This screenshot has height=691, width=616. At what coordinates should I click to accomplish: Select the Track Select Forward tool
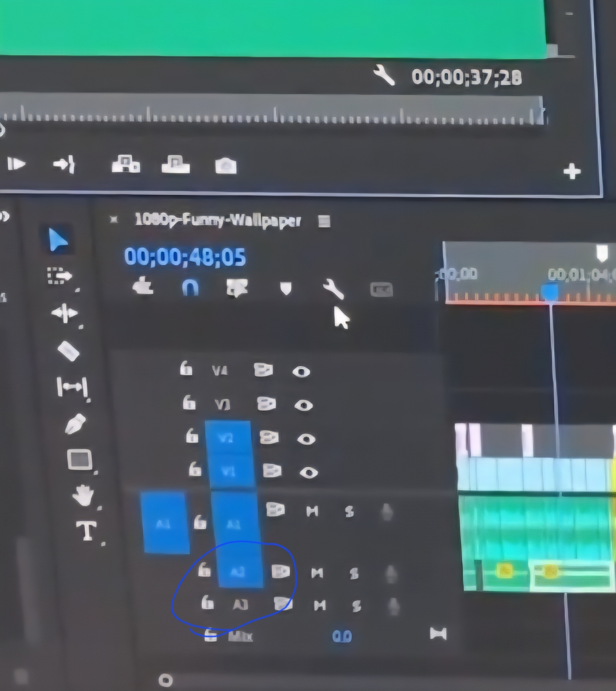coord(59,276)
